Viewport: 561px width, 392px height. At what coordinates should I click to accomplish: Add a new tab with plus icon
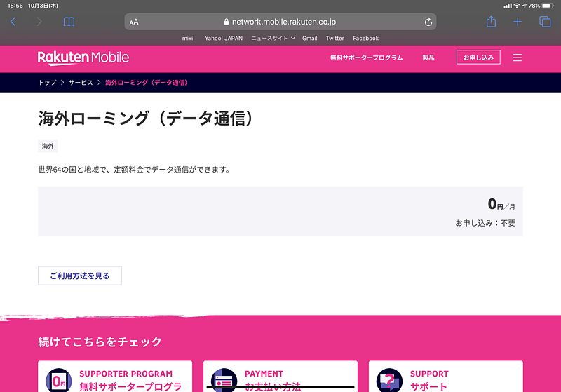(518, 22)
